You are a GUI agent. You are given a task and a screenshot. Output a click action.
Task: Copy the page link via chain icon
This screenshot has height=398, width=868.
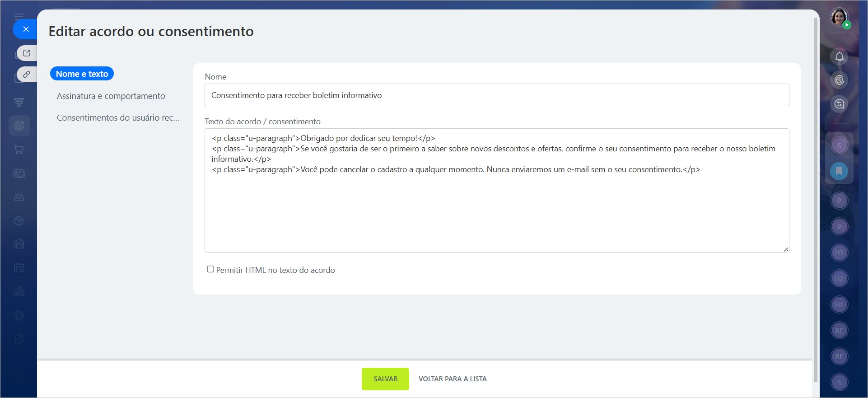coord(27,74)
